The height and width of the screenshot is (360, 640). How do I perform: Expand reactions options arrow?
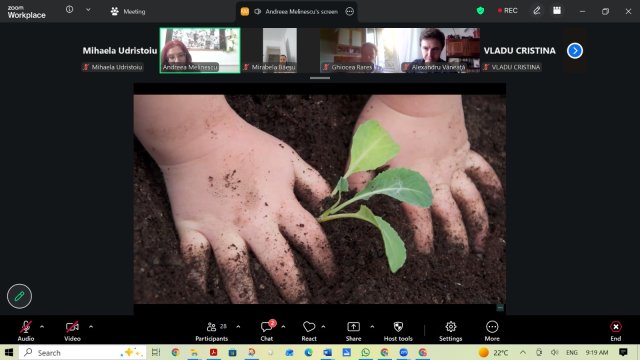click(x=323, y=327)
